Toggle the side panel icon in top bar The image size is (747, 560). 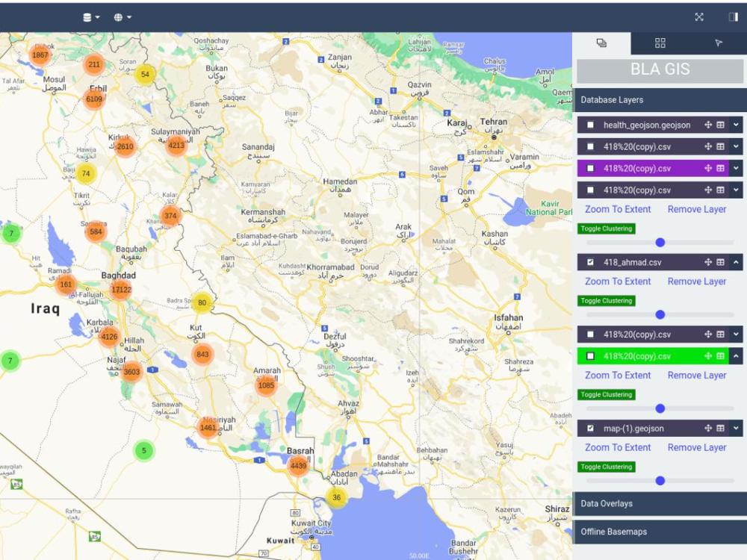(734, 17)
